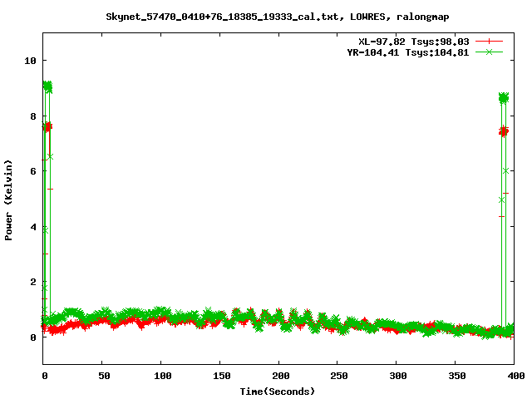Click the x-axis tick label 200
532x399 pixels.
[x=281, y=376]
